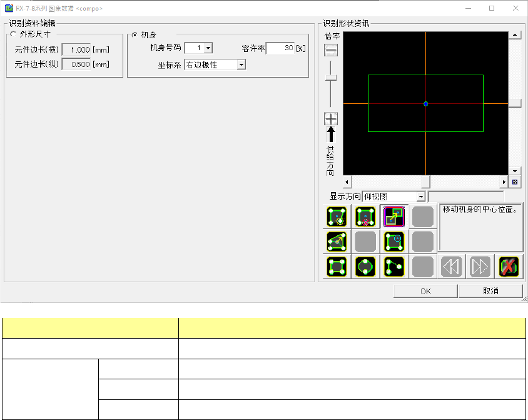Select the three-point polyline tool
The width and height of the screenshot is (528, 420).
click(x=394, y=267)
